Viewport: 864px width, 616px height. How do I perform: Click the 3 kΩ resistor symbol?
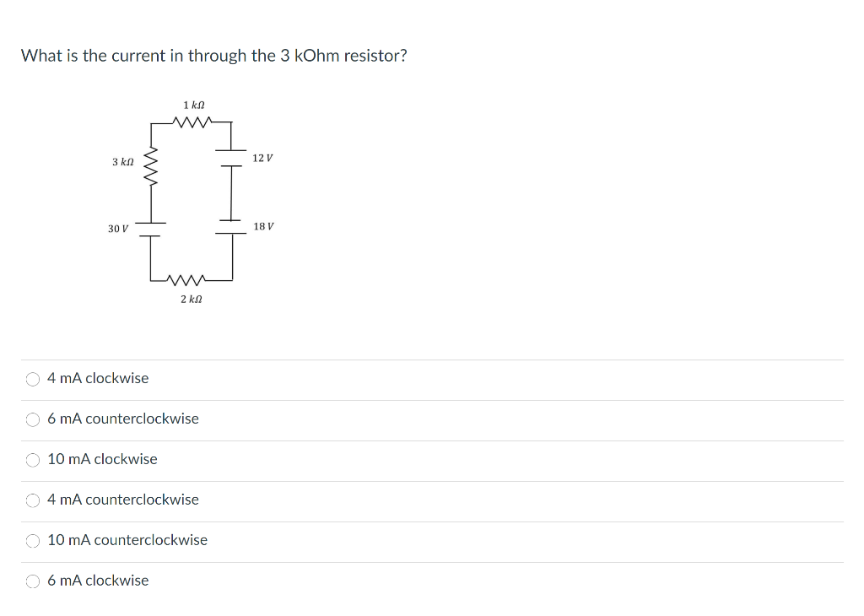(150, 167)
